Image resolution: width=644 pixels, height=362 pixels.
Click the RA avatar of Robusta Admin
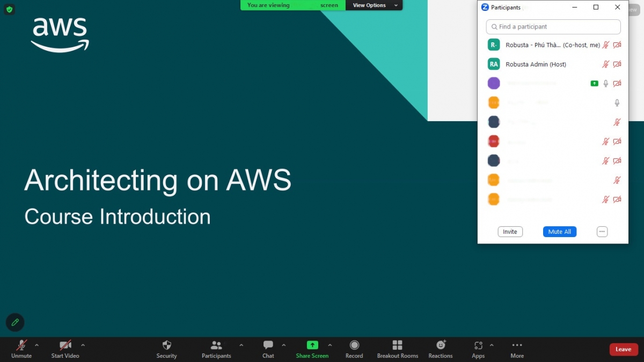(494, 64)
